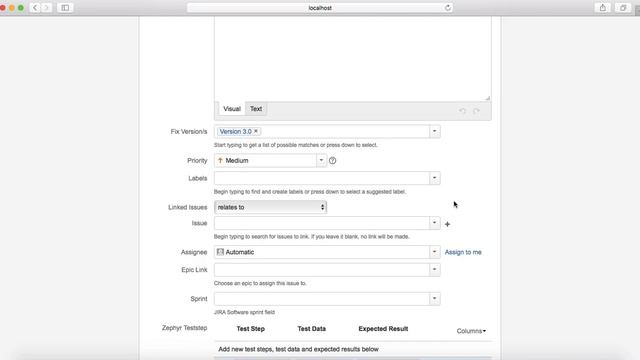Expand the Fix Version/s dropdown arrow

(x=434, y=131)
